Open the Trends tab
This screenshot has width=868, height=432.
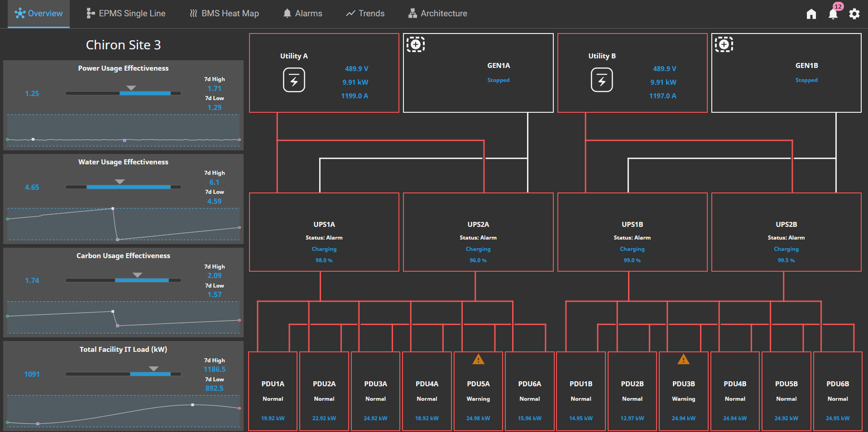pyautogui.click(x=365, y=14)
